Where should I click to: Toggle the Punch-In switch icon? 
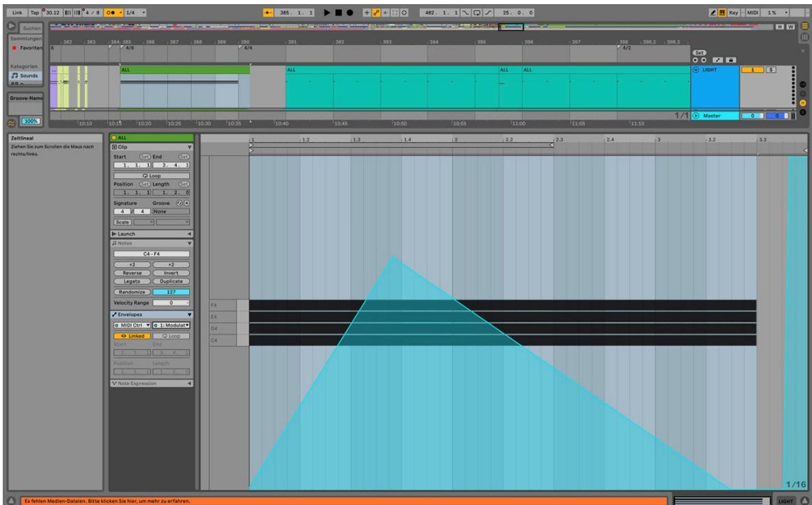point(466,12)
